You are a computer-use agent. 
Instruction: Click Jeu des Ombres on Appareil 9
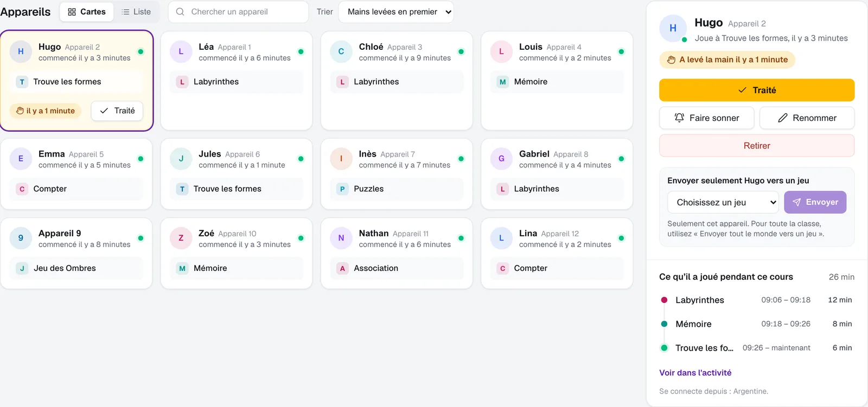pyautogui.click(x=76, y=268)
